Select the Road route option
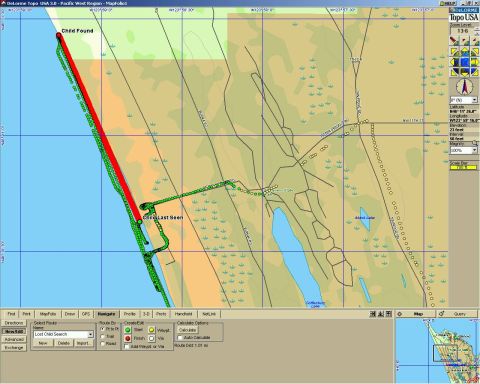The width and height of the screenshot is (480, 384). (103, 344)
